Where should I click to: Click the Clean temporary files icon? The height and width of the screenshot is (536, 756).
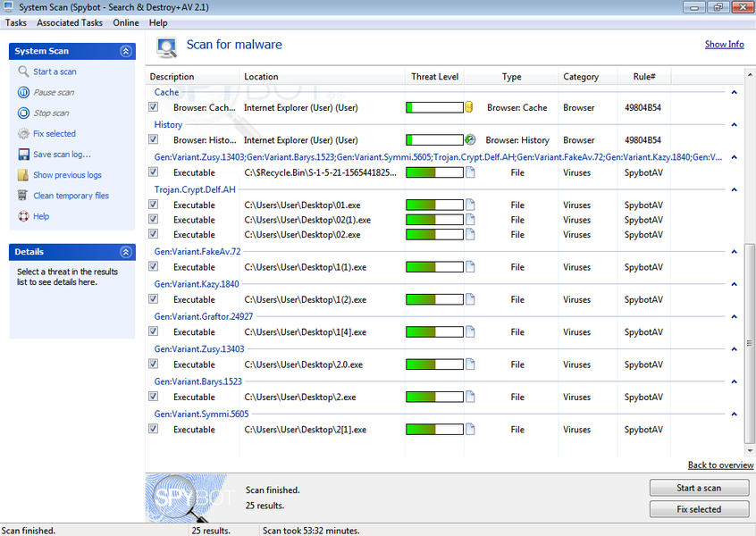point(23,196)
